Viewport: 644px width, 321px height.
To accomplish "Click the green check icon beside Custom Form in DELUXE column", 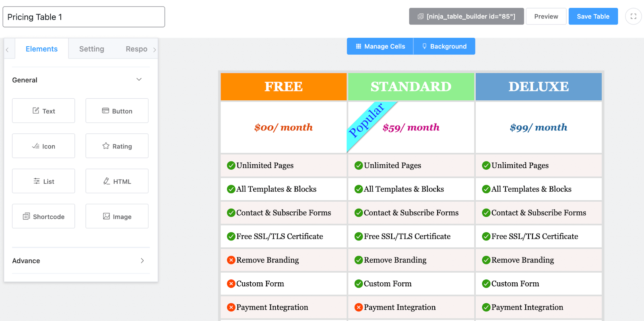I will point(486,284).
